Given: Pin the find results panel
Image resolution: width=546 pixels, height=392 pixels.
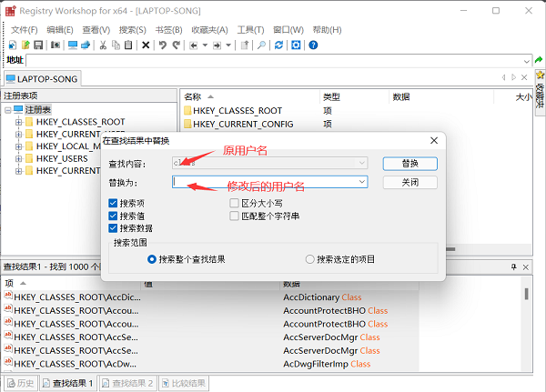Looking at the screenshot, I should point(514,267).
